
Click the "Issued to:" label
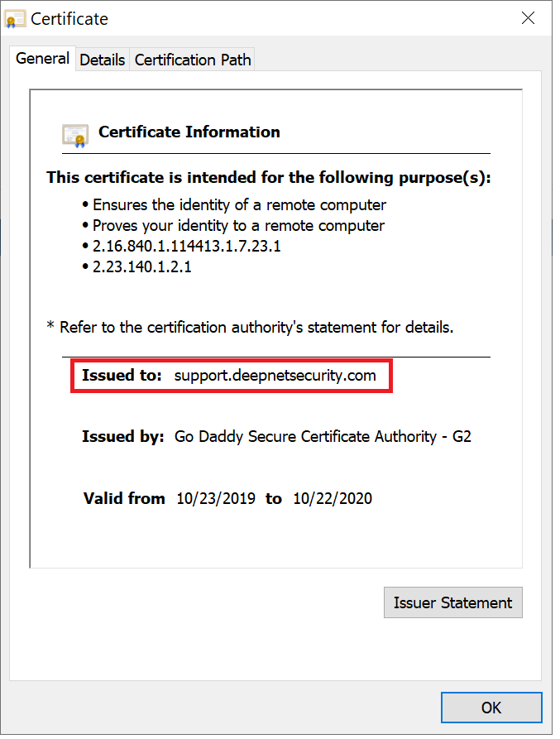[x=122, y=375]
